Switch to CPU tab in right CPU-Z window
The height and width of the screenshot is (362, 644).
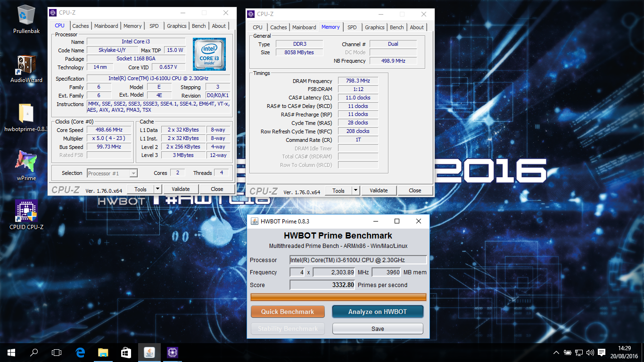[258, 27]
